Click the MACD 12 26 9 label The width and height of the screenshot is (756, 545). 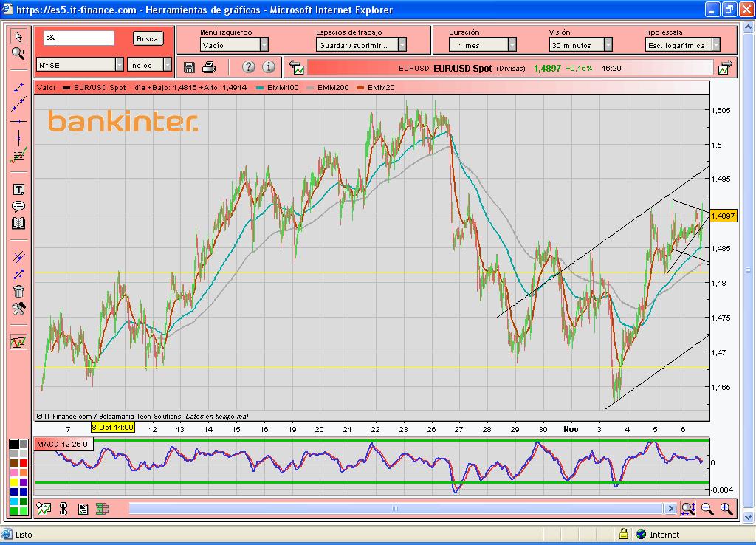[62, 444]
